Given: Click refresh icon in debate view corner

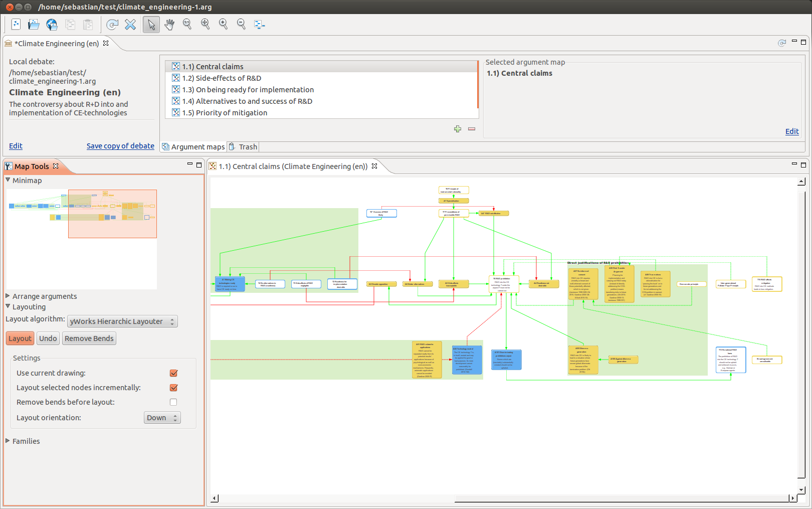Looking at the screenshot, I should [782, 43].
